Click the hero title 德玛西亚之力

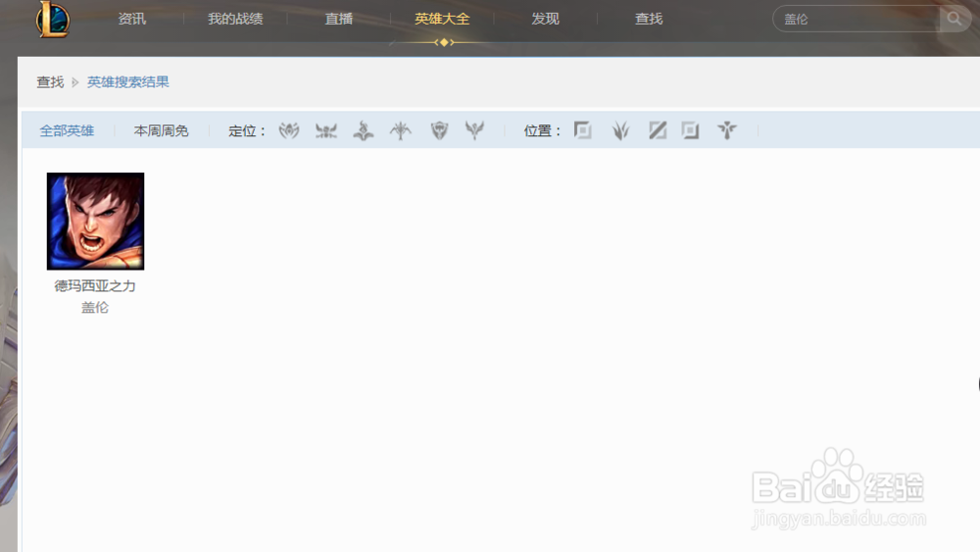tap(95, 285)
